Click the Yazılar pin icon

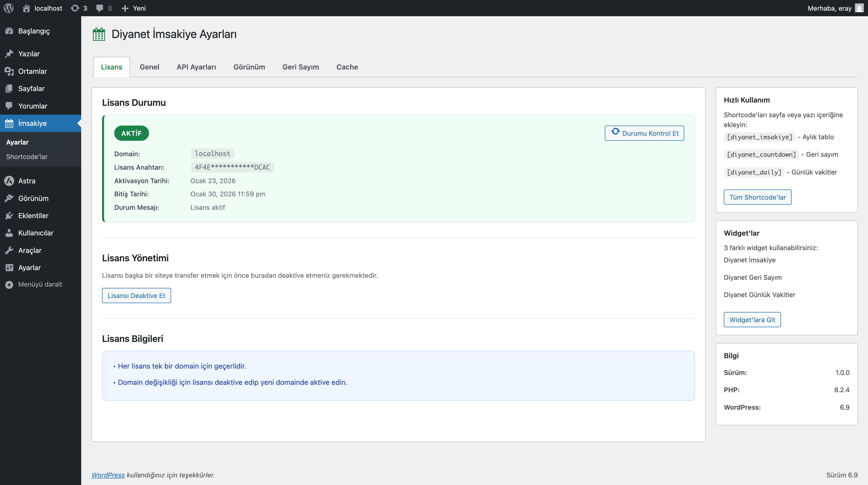(x=9, y=54)
